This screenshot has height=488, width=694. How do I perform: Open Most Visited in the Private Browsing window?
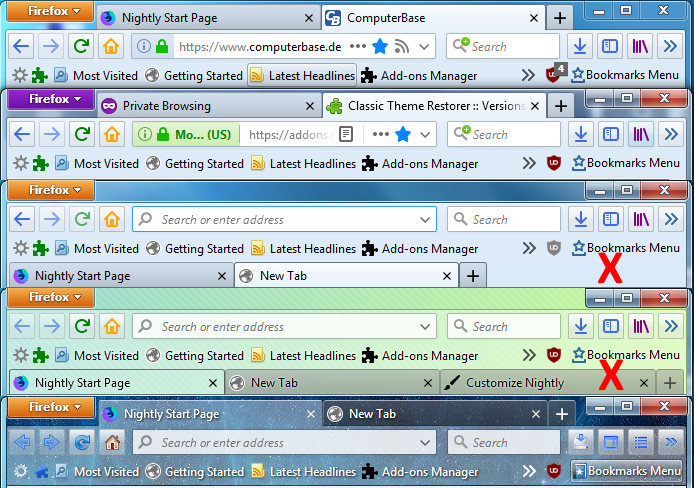coord(97,164)
